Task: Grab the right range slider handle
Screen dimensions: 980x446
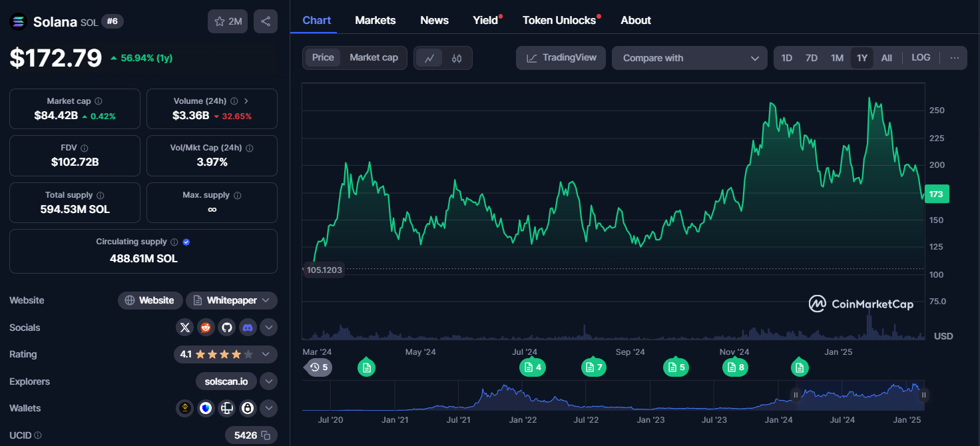Action: [923, 395]
